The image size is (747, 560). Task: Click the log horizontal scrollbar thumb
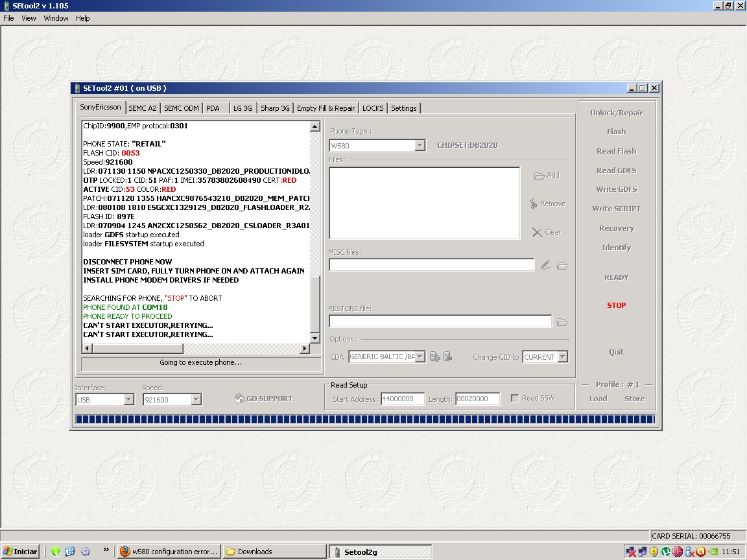(x=137, y=348)
